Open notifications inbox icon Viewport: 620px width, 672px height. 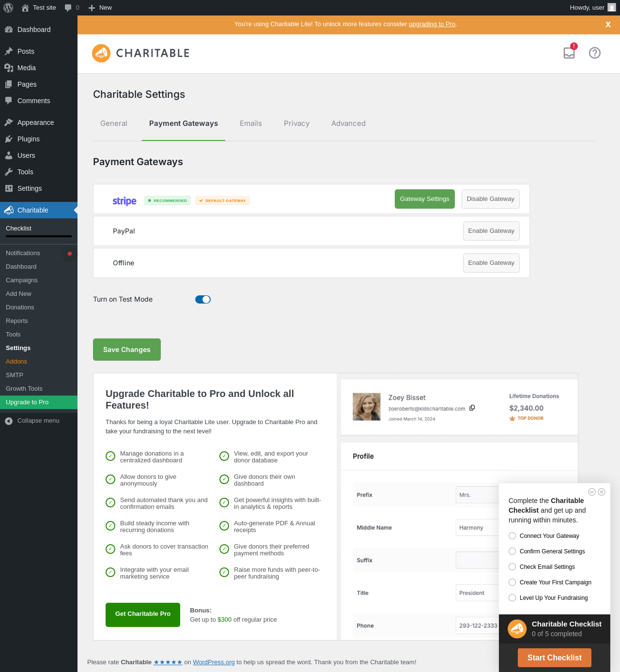tap(570, 52)
